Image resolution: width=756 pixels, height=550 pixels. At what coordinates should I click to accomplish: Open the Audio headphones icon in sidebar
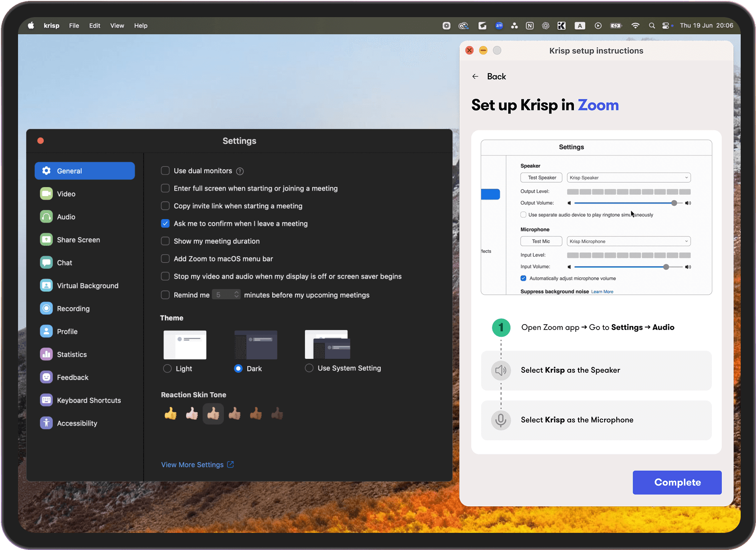(46, 217)
